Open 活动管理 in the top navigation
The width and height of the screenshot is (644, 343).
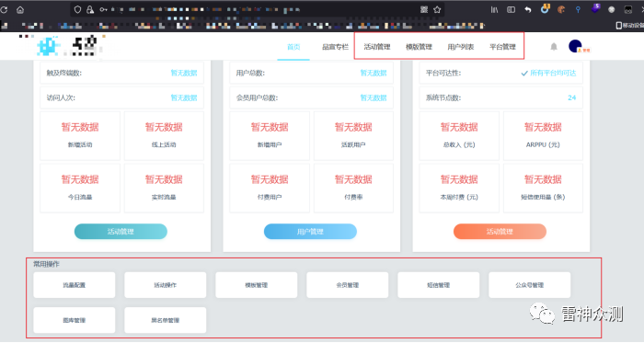377,47
